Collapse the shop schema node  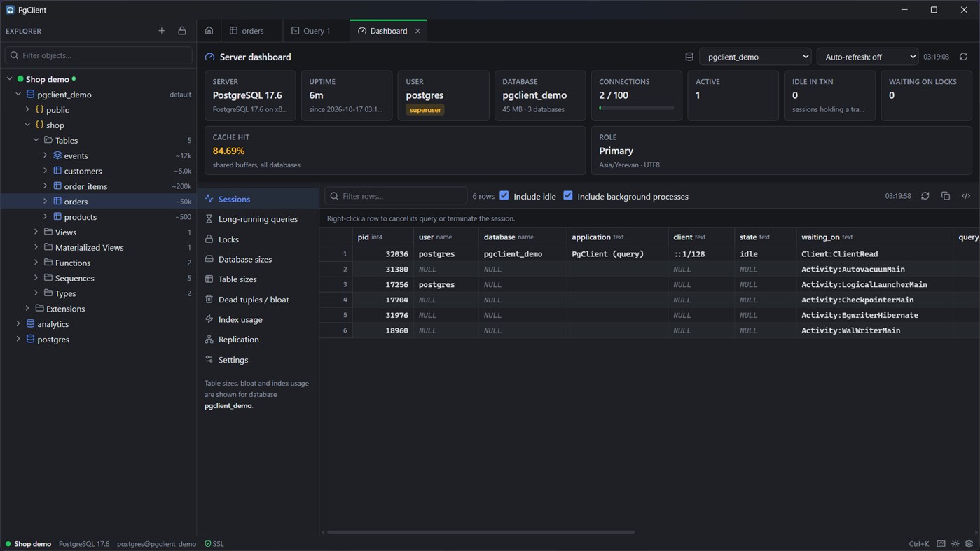[x=27, y=125]
